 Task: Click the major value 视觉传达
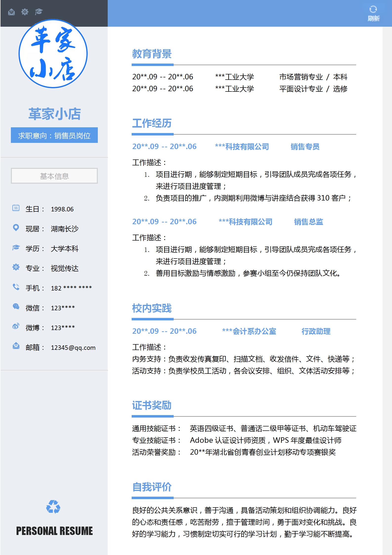pyautogui.click(x=65, y=268)
